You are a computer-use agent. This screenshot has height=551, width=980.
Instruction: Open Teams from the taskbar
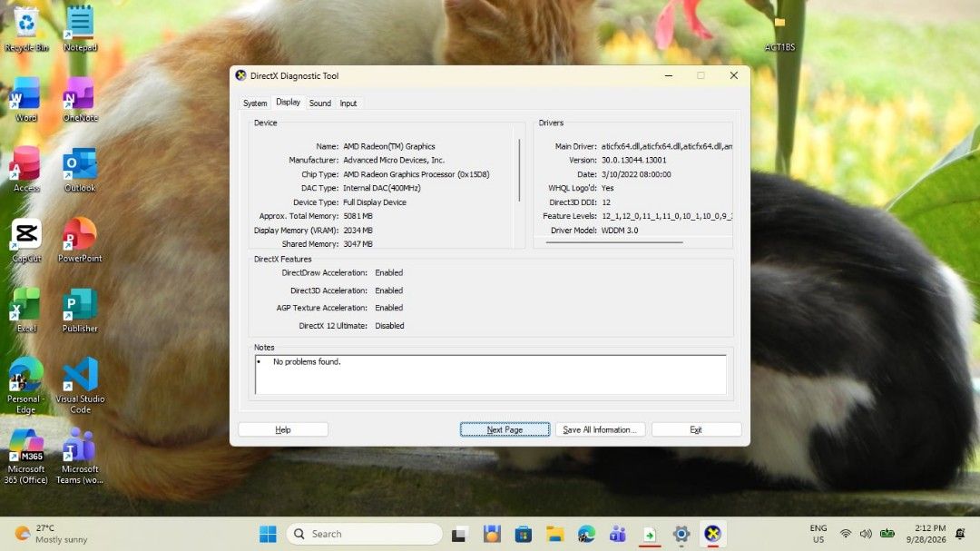pyautogui.click(x=618, y=534)
